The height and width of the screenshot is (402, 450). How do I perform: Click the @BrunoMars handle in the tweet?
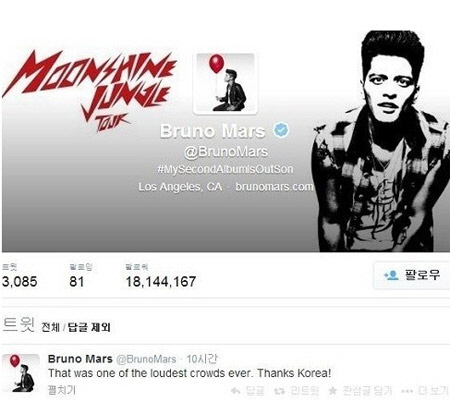[x=146, y=359]
